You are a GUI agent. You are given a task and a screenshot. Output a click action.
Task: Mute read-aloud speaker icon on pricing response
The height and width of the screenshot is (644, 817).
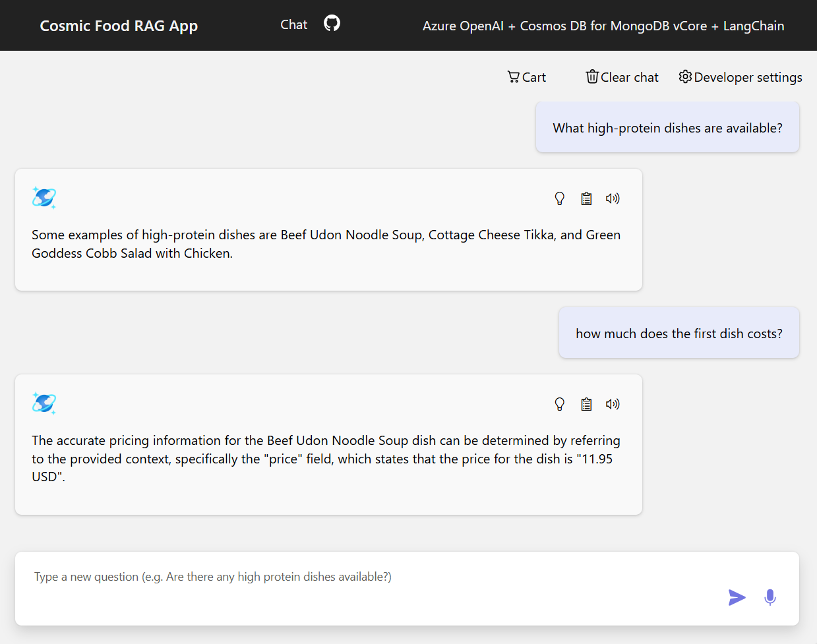point(612,403)
